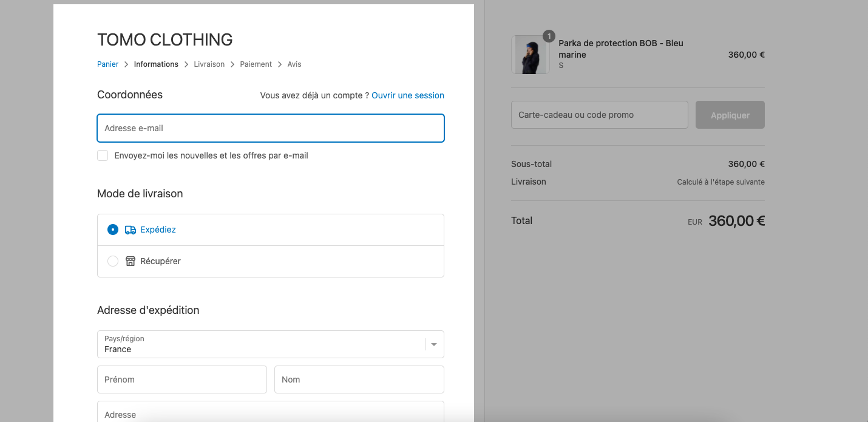Viewport: 868px width, 422px height.
Task: Click the Prénom first name field
Action: click(182, 379)
